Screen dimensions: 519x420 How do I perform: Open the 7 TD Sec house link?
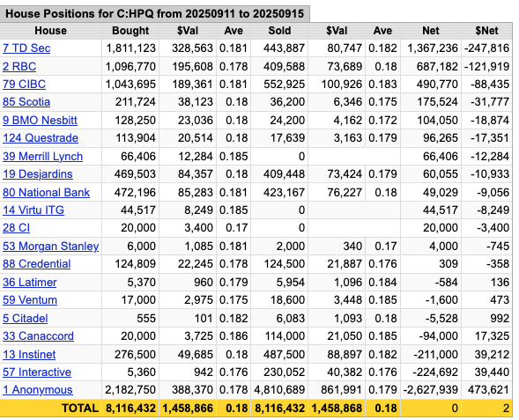pos(26,48)
